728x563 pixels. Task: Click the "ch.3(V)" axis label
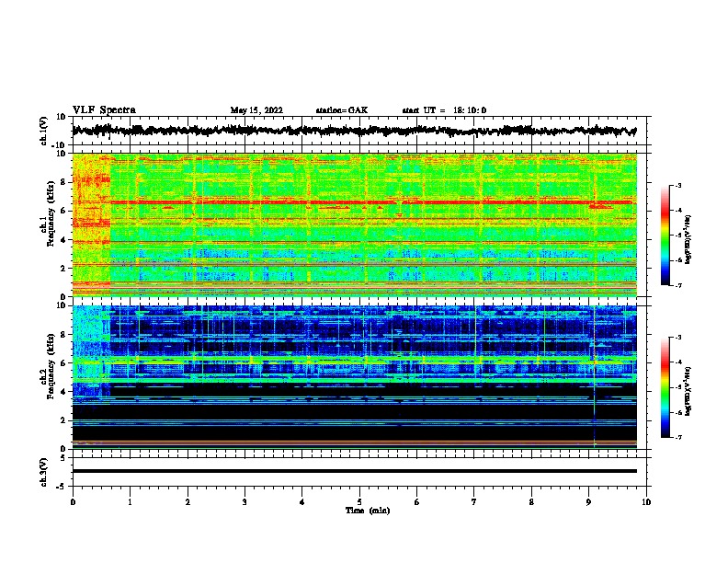click(43, 472)
